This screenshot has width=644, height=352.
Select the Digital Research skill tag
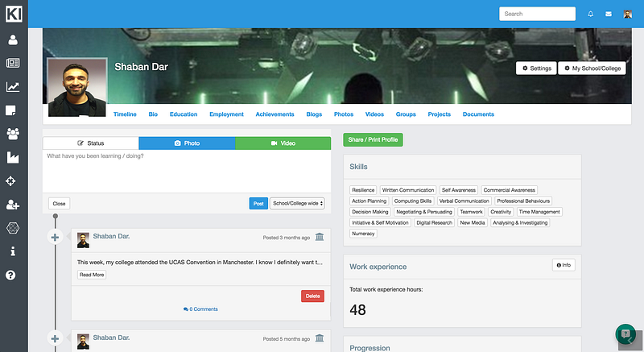434,222
